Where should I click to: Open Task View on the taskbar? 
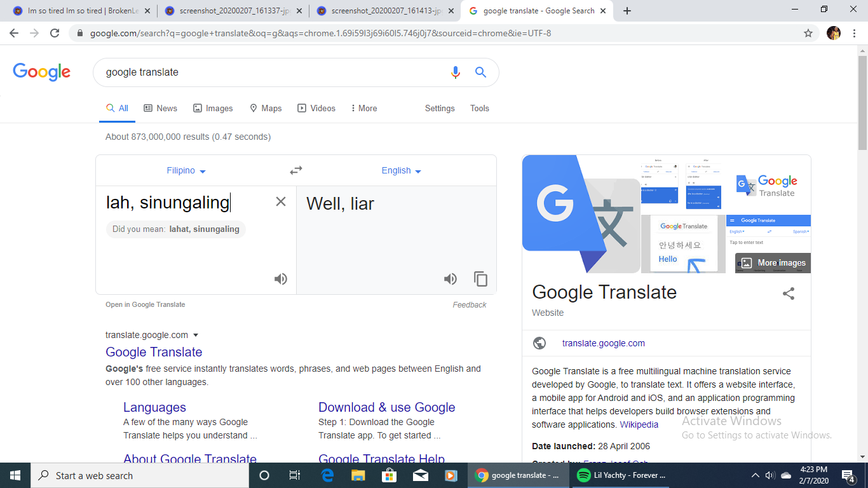click(295, 475)
